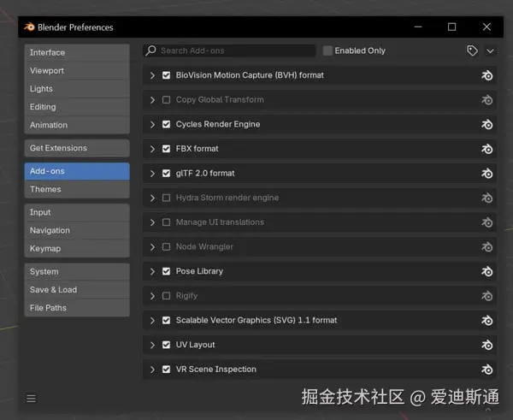
Task: Disable UV Layout add-on checkbox
Action: [x=166, y=345]
